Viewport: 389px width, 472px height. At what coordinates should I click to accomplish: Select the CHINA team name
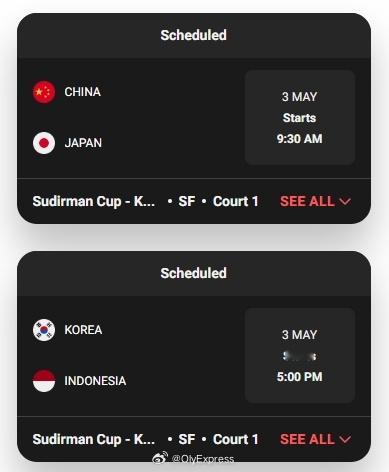[83, 92]
